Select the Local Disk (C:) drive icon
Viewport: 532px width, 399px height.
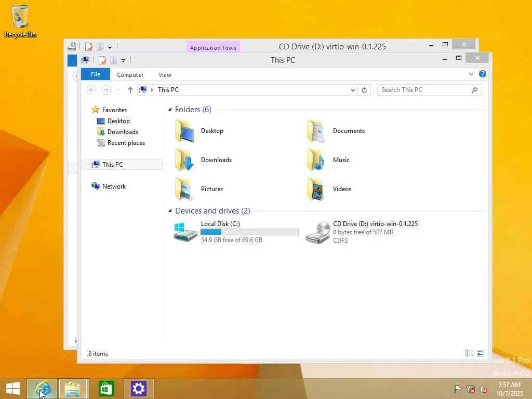185,232
